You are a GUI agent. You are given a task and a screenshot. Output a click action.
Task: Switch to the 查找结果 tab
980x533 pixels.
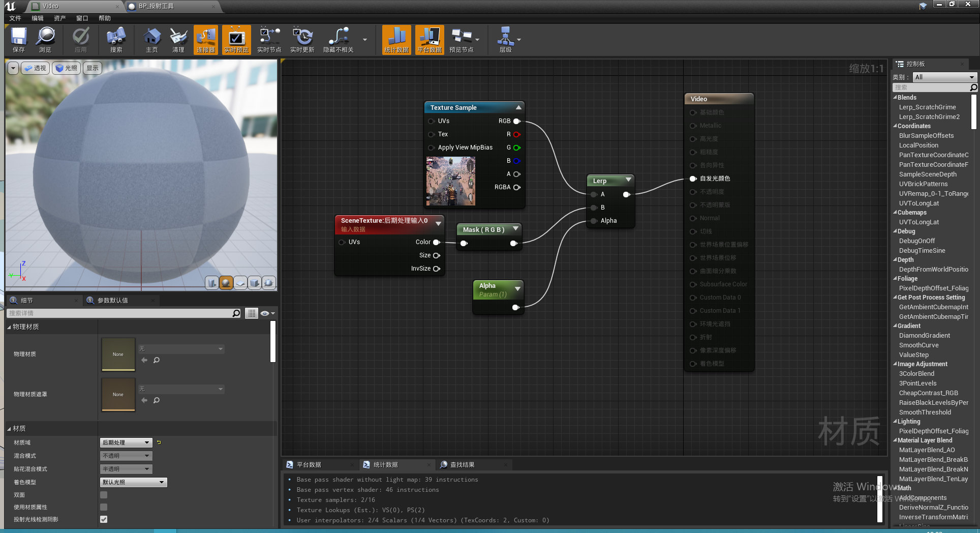pos(462,465)
